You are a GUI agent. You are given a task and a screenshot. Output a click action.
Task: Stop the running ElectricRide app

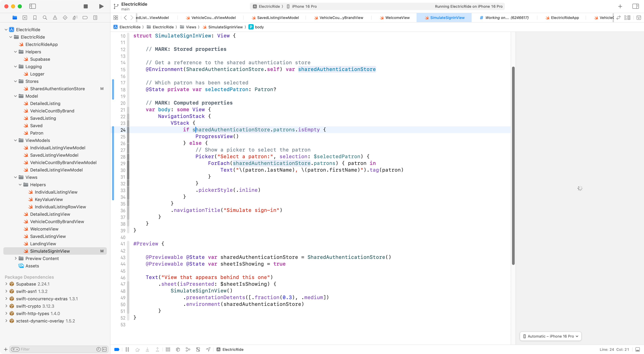coord(86,6)
